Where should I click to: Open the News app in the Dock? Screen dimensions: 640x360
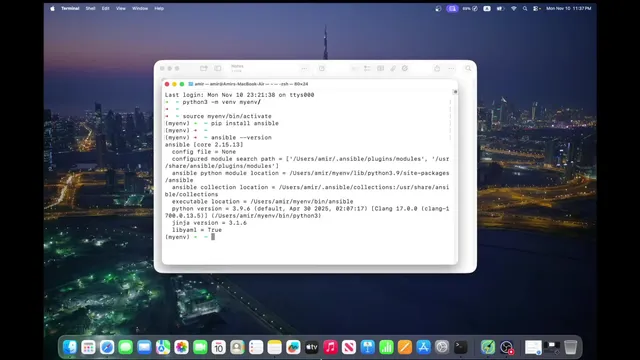349,347
